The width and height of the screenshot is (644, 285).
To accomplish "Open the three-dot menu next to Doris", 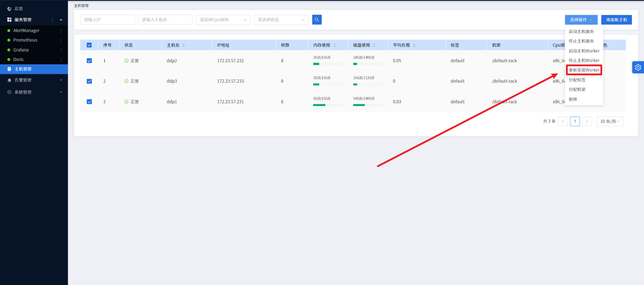I will coord(61,59).
